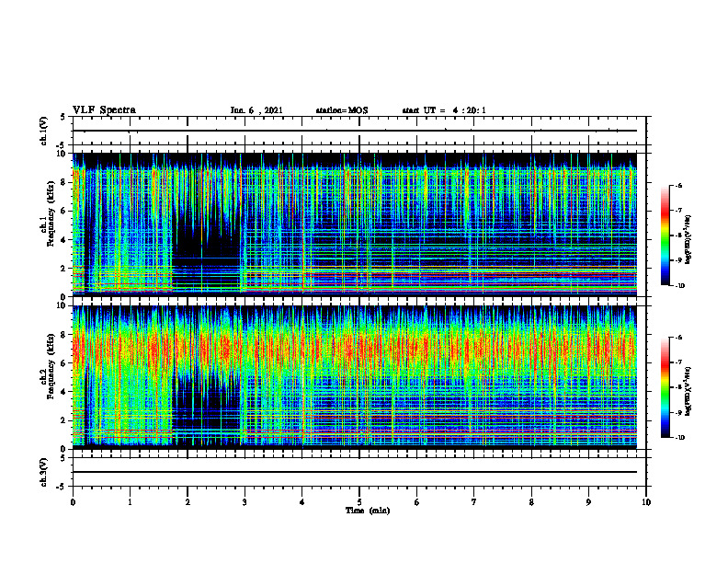Image resolution: width=728 pixels, height=563 pixels.
Task: Click the time axis tick label "8"
Action: click(531, 502)
